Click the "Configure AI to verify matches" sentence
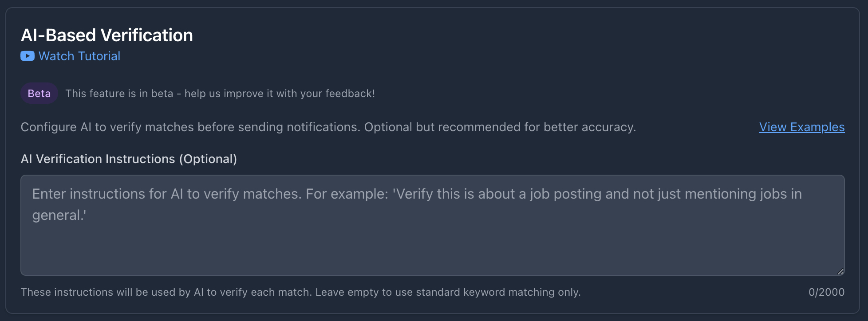Screen dimensions: 868x321 coord(191,127)
